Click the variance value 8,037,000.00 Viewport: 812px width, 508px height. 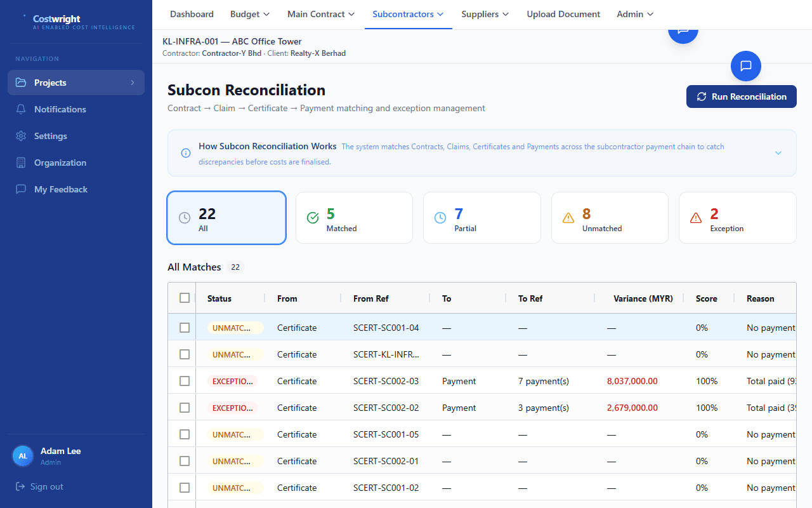tap(632, 381)
